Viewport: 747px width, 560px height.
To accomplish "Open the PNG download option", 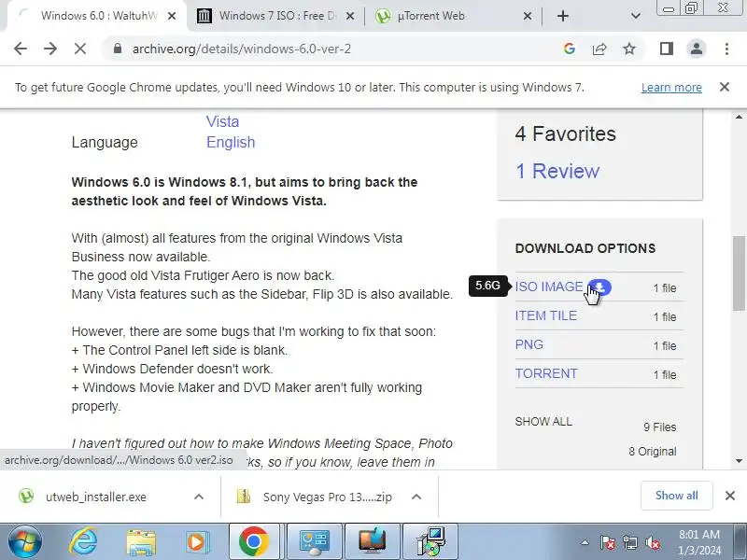I will point(529,344).
